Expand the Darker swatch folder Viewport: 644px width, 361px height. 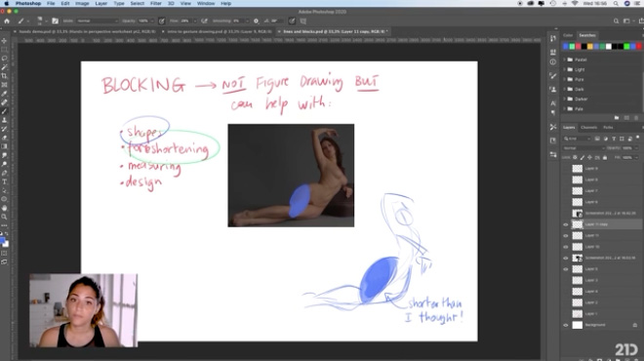(x=564, y=99)
